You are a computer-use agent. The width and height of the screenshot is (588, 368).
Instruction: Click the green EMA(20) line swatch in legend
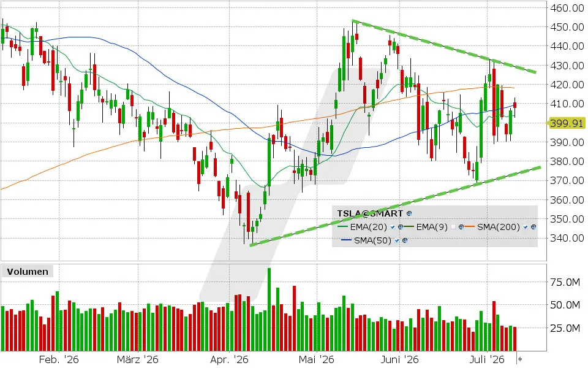(x=343, y=227)
